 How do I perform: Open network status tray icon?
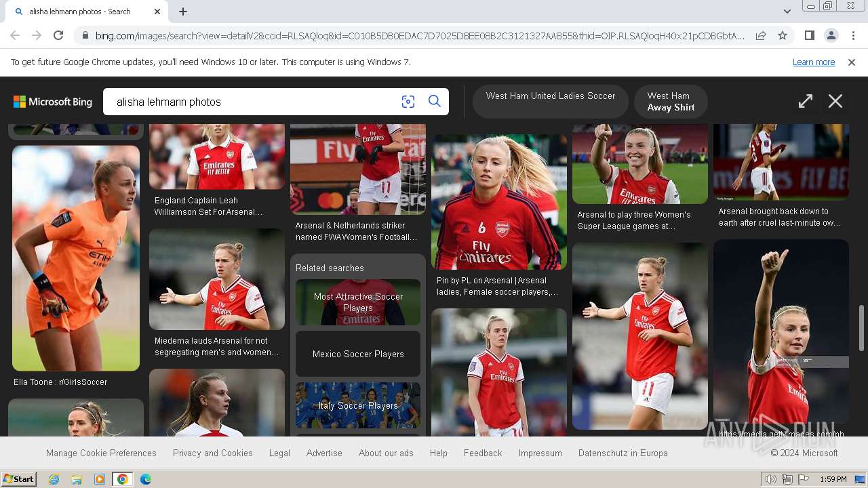[787, 479]
